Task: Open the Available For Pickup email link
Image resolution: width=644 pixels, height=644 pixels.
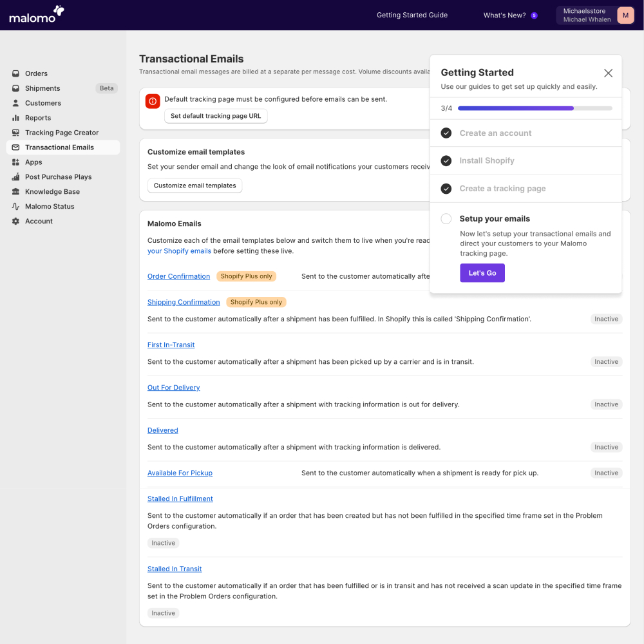Action: pos(180,473)
